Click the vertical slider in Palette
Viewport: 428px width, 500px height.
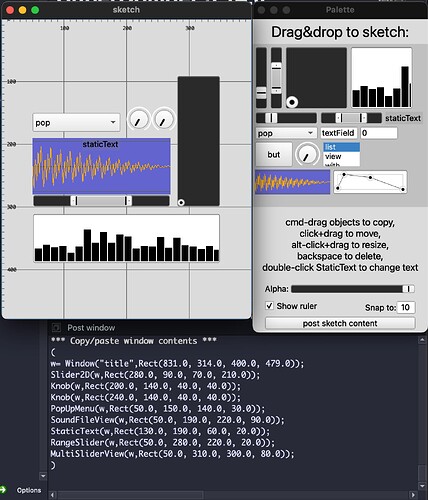pos(261,78)
